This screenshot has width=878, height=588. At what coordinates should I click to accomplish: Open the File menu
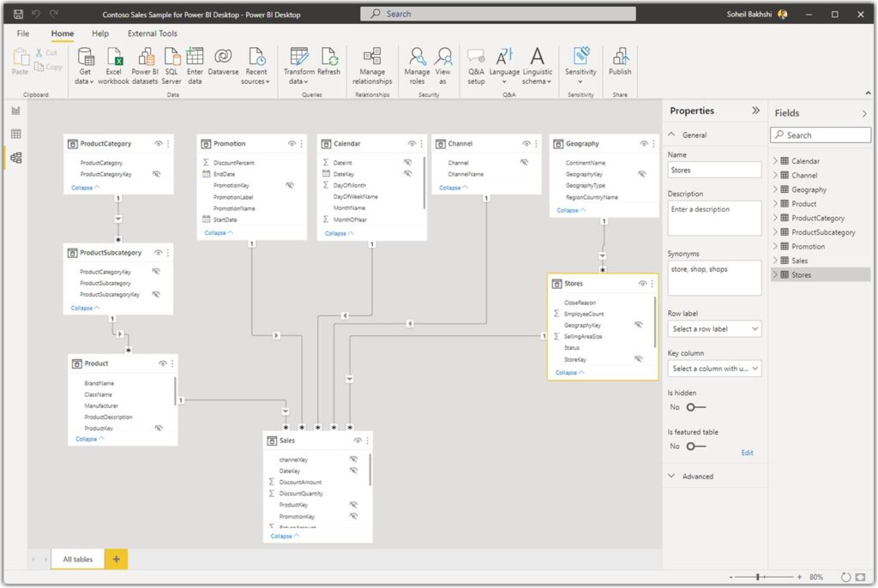(x=23, y=33)
